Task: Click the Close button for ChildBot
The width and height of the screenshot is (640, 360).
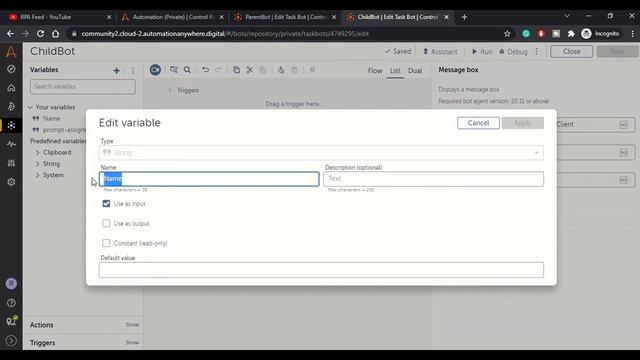Action: (571, 51)
